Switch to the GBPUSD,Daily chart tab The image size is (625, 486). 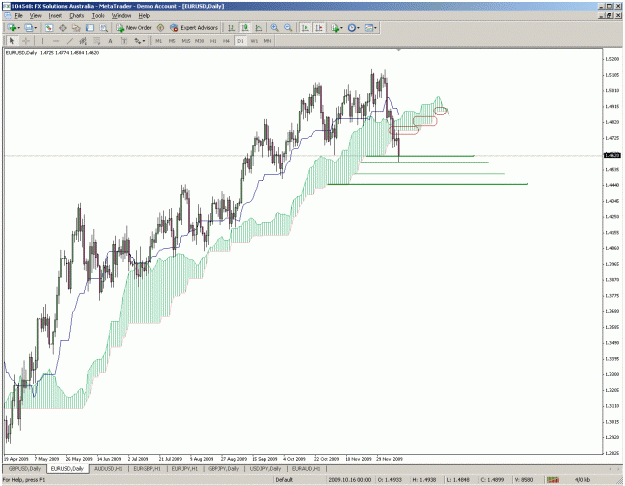pos(25,468)
